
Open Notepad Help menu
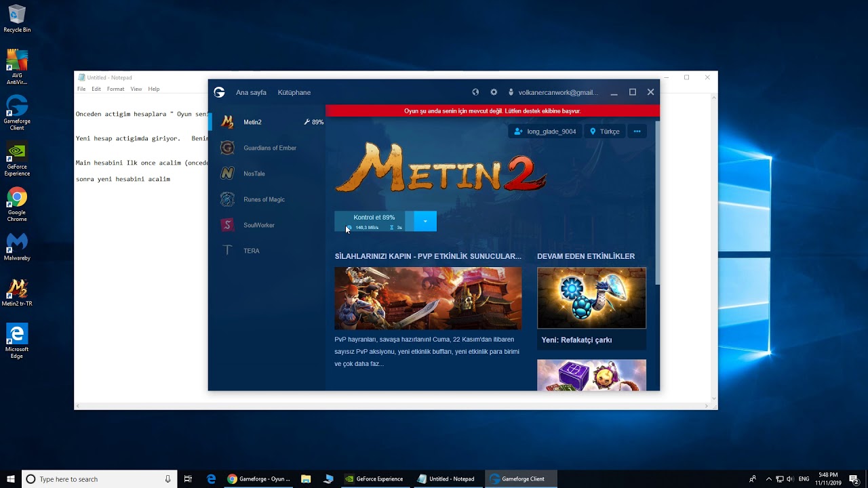tap(154, 89)
